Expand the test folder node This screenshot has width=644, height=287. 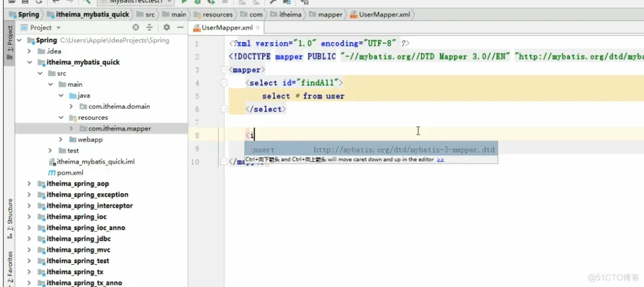[x=50, y=150]
